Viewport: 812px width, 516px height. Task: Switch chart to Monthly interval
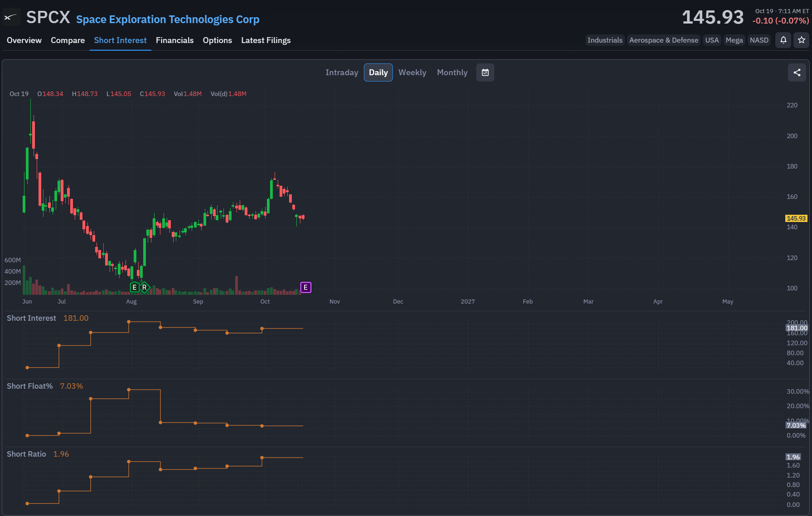click(x=452, y=72)
